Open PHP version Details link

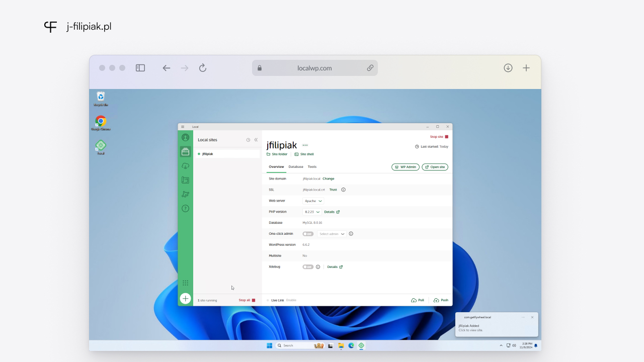[x=332, y=212]
